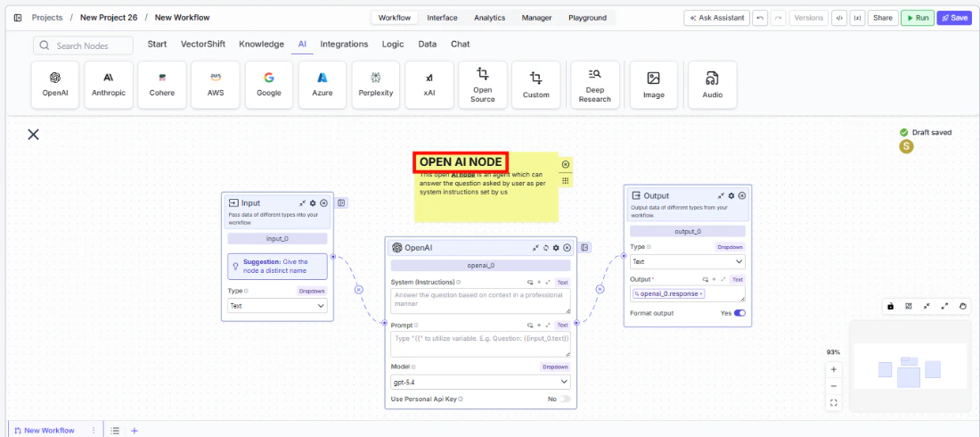Add an Open Source model node
Image resolution: width=980 pixels, height=437 pixels.
click(483, 85)
